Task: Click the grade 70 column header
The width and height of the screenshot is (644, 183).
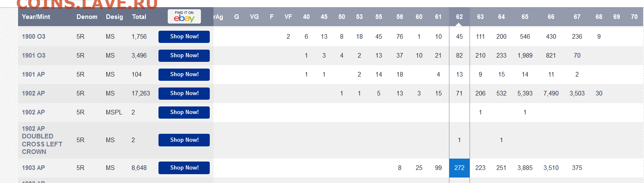Action: tap(634, 17)
